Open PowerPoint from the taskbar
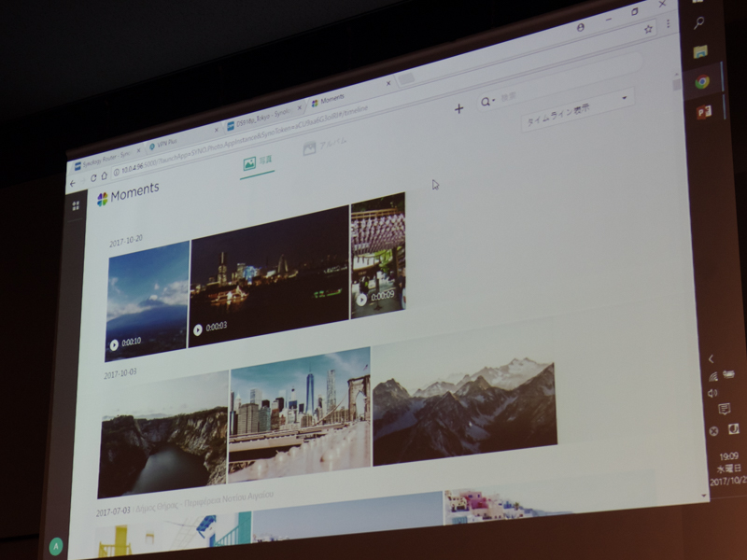Image resolution: width=747 pixels, height=560 pixels. tap(704, 112)
